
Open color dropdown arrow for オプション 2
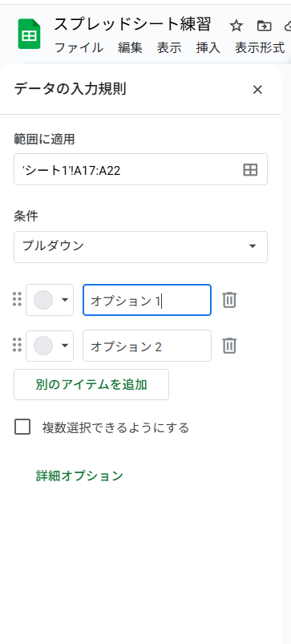click(x=65, y=346)
